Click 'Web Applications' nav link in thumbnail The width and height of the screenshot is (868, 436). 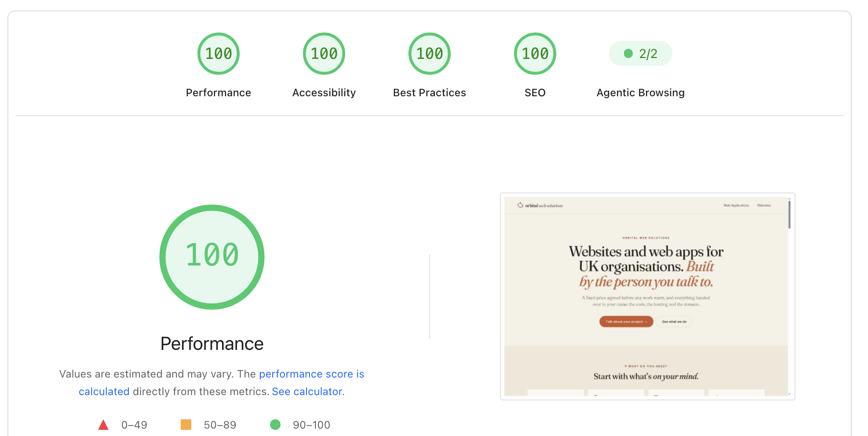[x=736, y=205]
